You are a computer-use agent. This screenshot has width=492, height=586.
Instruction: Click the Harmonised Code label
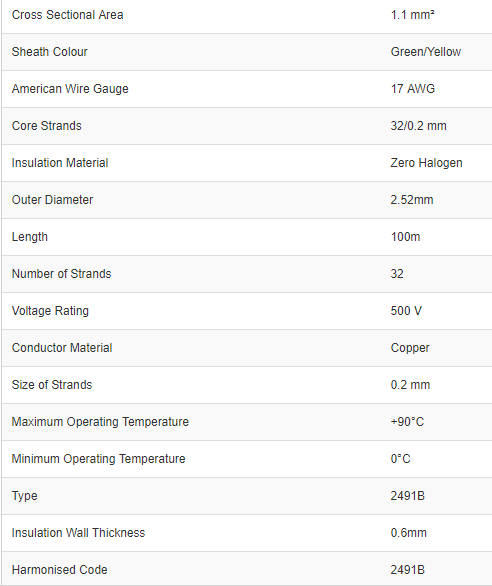click(59, 570)
